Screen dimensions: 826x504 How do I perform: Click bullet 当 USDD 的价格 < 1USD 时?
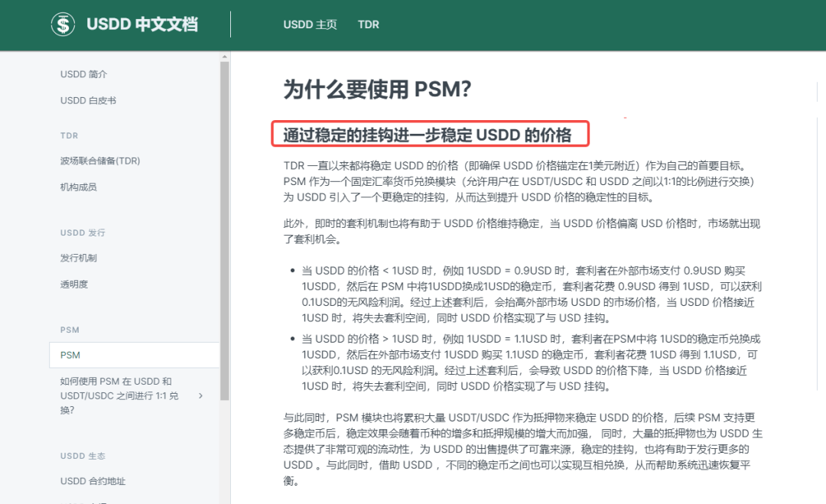[532, 294]
